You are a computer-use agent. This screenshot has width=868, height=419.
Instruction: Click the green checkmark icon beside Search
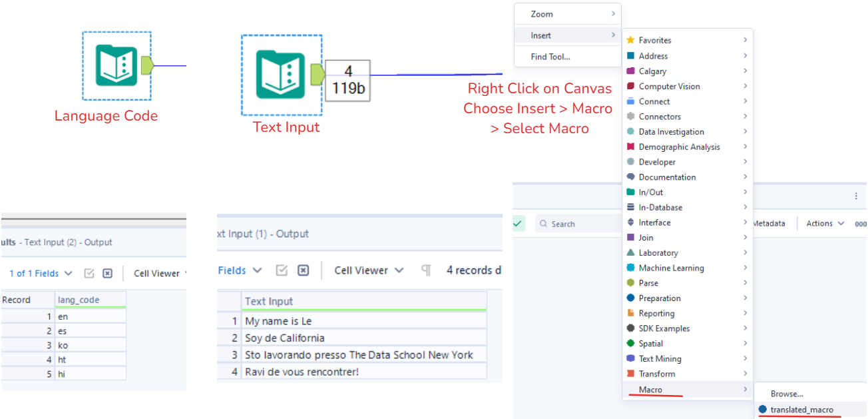point(519,224)
